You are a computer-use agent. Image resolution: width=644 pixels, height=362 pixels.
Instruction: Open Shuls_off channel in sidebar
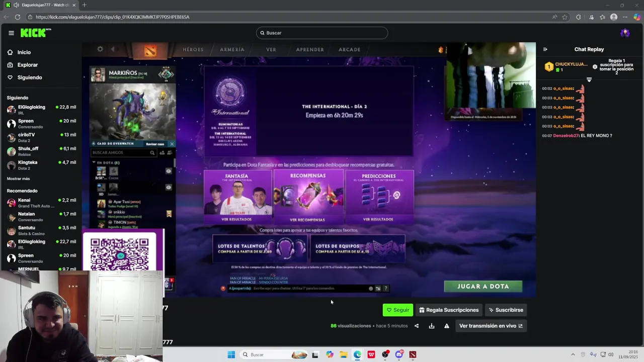[41, 151]
